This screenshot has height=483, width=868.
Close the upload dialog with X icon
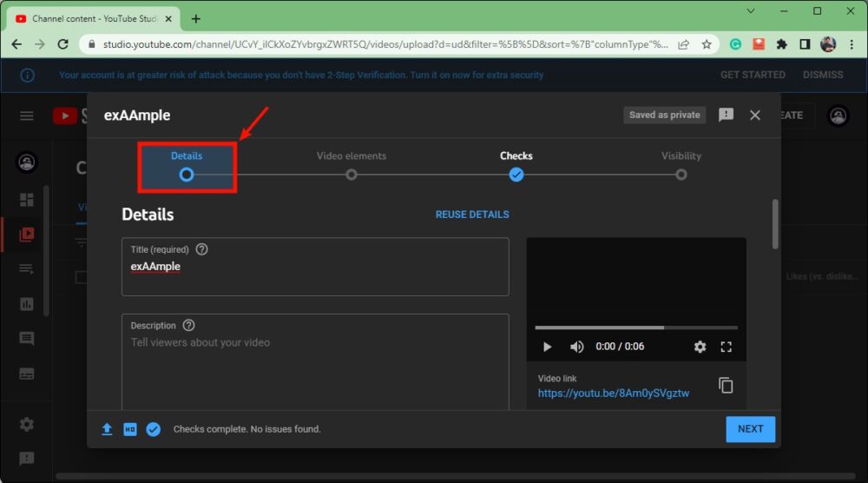pos(755,115)
